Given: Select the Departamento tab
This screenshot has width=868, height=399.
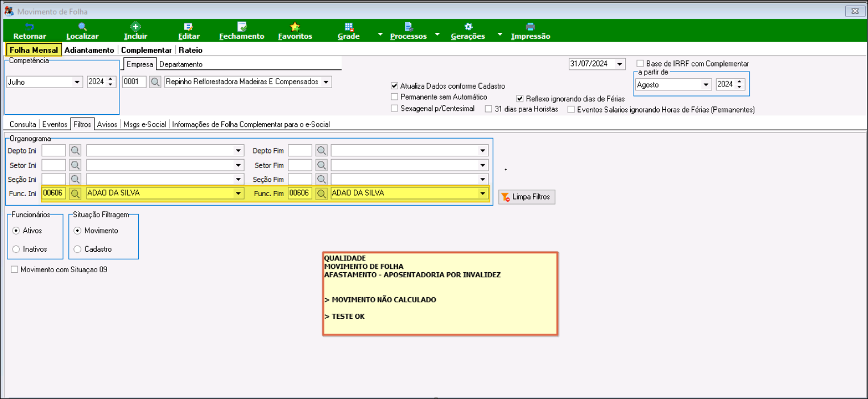Looking at the screenshot, I should click(180, 64).
